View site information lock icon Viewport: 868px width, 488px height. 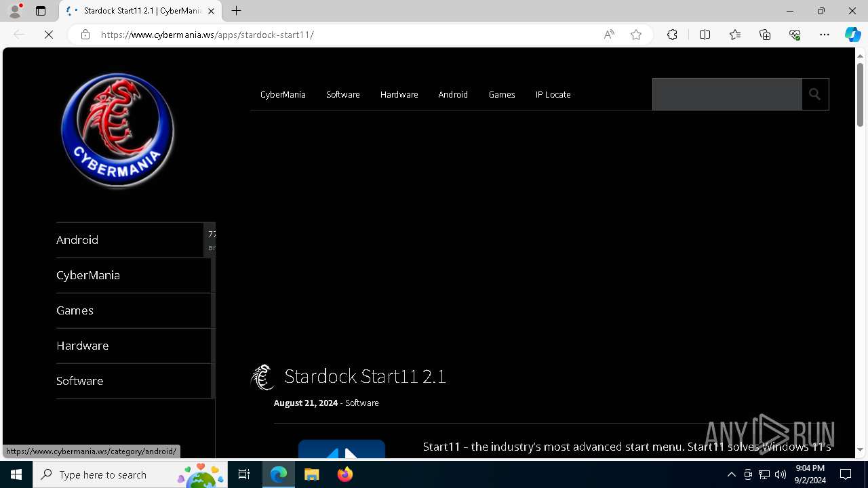tap(85, 35)
